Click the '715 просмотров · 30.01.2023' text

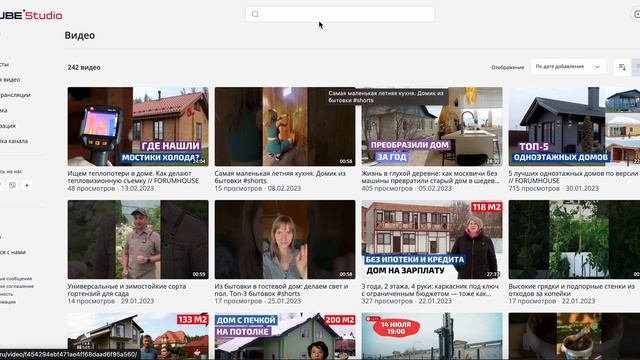[x=553, y=189]
